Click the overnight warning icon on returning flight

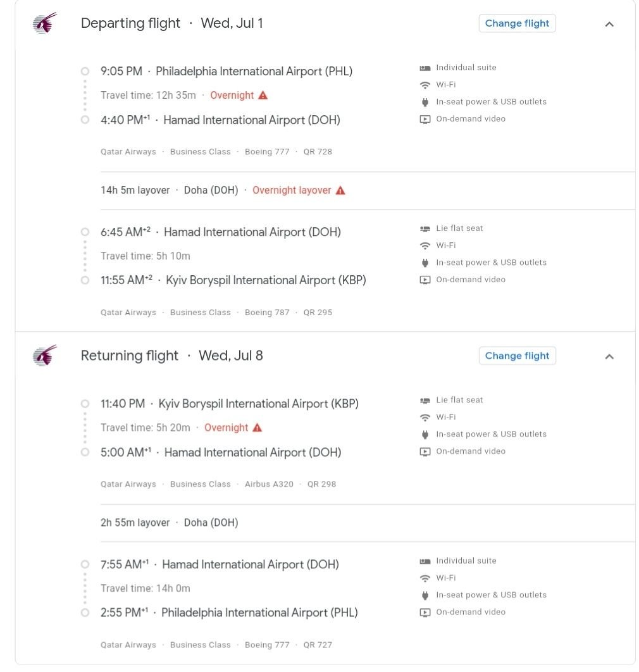pyautogui.click(x=257, y=428)
